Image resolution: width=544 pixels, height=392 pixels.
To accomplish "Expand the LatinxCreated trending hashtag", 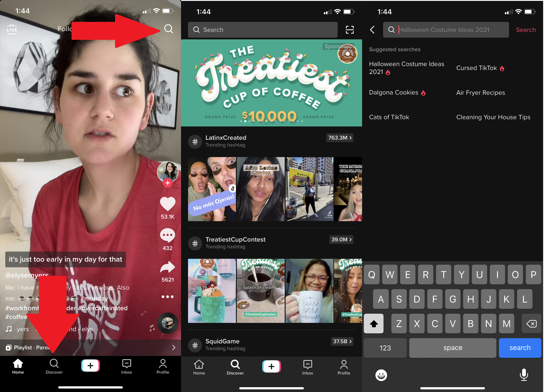I will tap(341, 138).
